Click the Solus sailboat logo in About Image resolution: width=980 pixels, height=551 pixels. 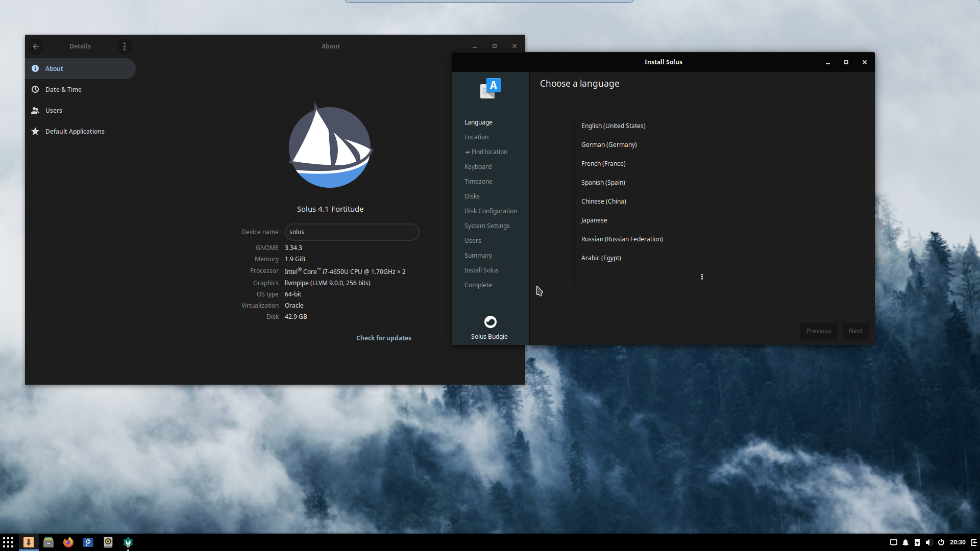click(x=330, y=146)
